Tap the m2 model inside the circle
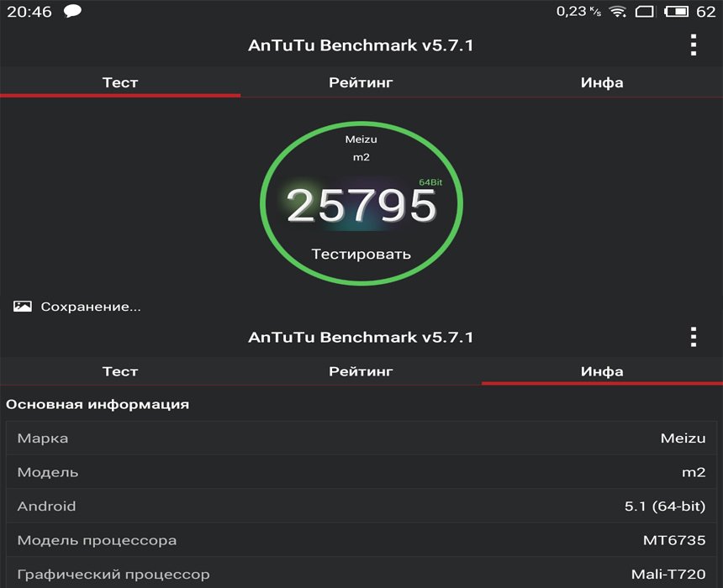Image resolution: width=723 pixels, height=588 pixels. coord(361,157)
